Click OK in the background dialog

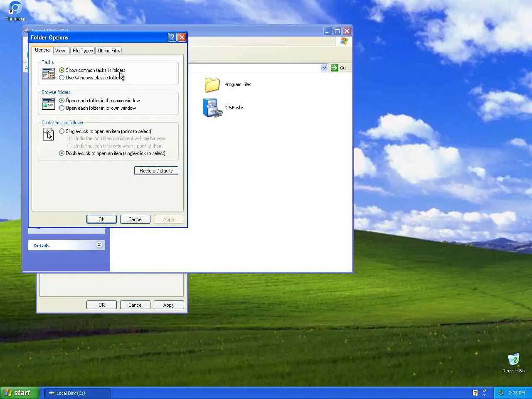click(x=101, y=305)
